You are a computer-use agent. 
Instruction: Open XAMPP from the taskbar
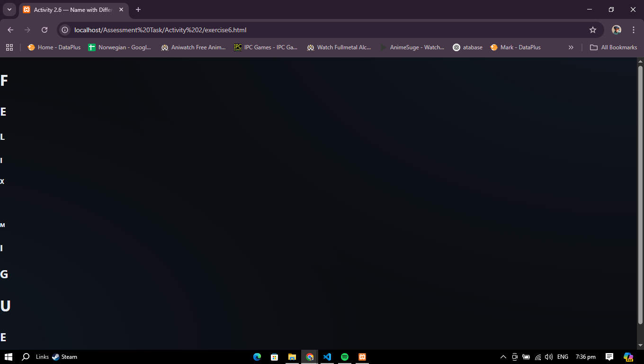tap(362, 357)
